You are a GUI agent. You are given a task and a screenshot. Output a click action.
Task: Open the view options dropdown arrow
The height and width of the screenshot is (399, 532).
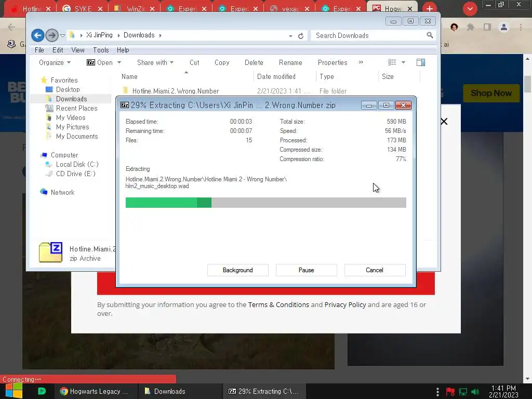pyautogui.click(x=403, y=62)
